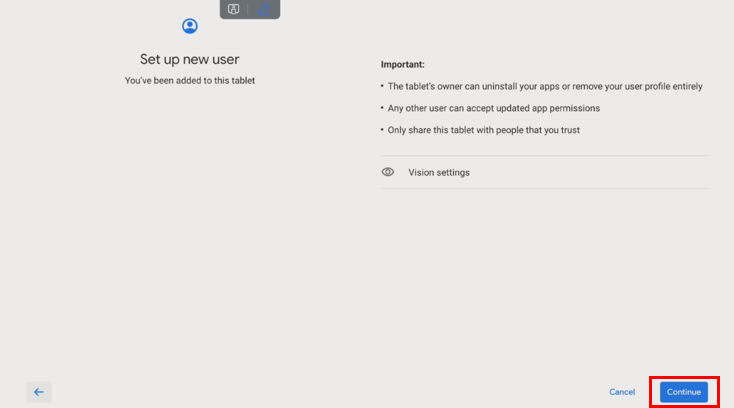This screenshot has width=734, height=408.
Task: Select the bullet about owner uninstalling apps
Action: (545, 87)
